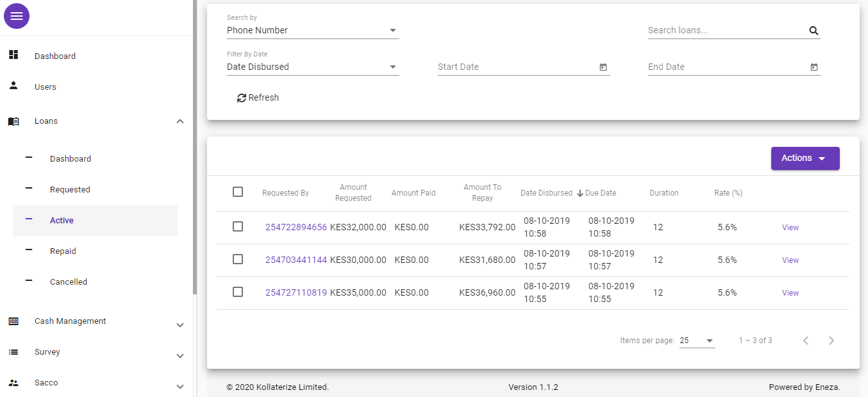
Task: Click the Users person icon
Action: click(13, 85)
